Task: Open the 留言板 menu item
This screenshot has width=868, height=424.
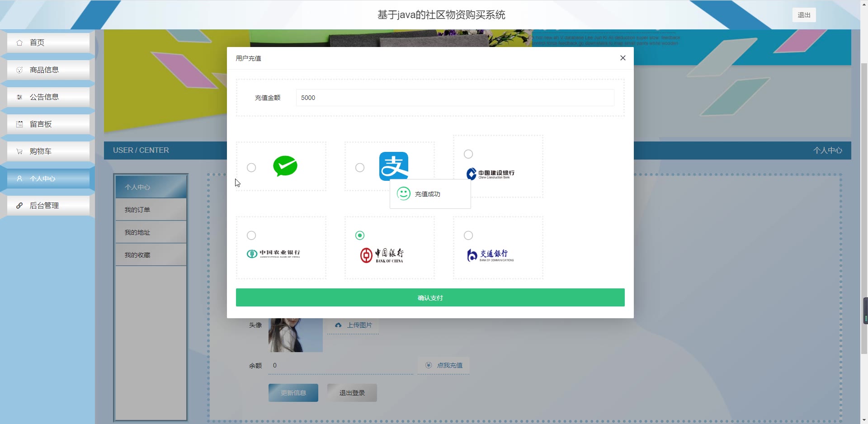Action: 48,124
